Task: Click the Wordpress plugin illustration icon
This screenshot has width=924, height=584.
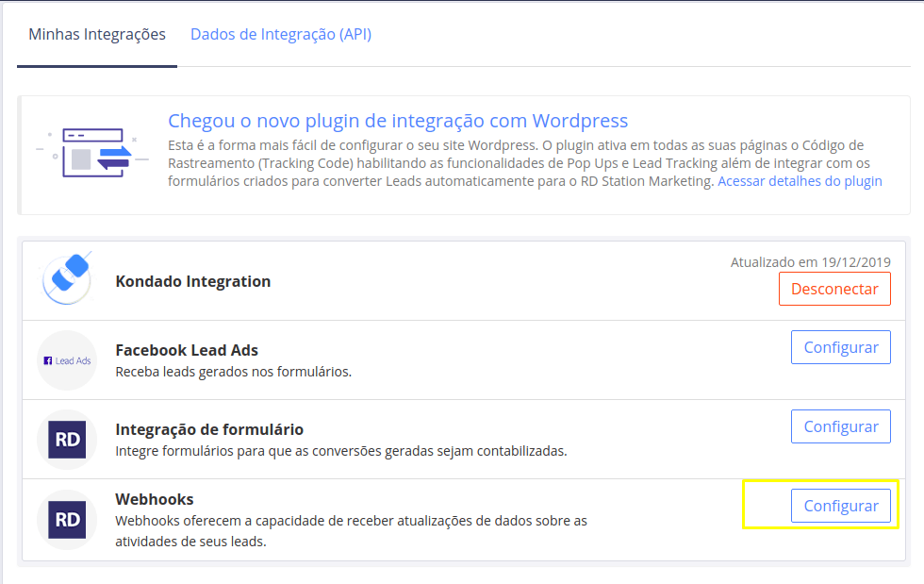Action: 92,152
